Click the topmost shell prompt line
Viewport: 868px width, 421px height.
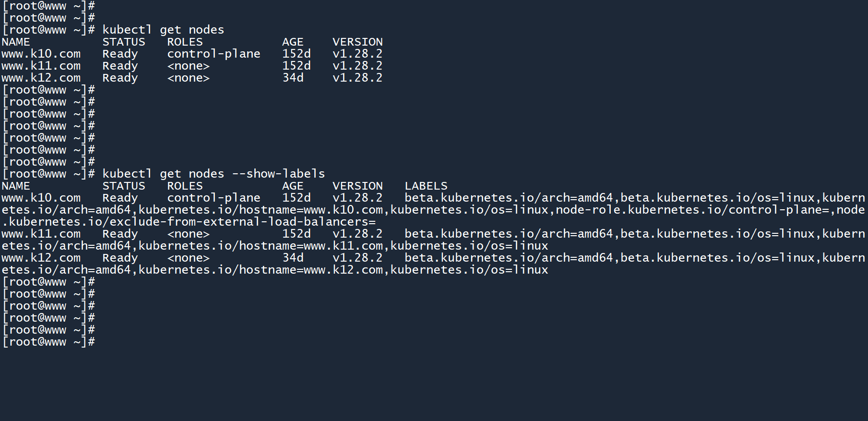coord(48,6)
